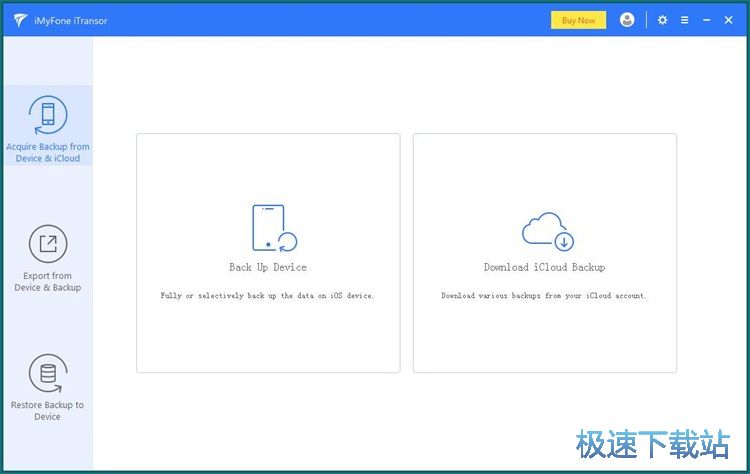Image resolution: width=750 pixels, height=474 pixels.
Task: Click 'Download various backups from your iCloud' text
Action: (543, 296)
